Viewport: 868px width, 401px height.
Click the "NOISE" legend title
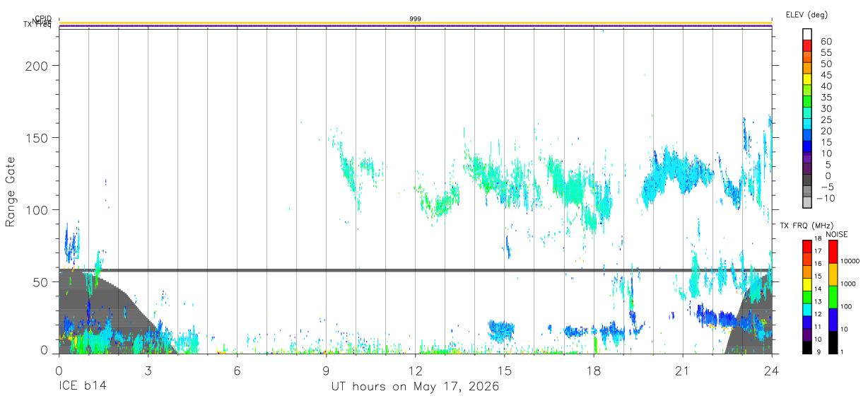click(x=835, y=234)
